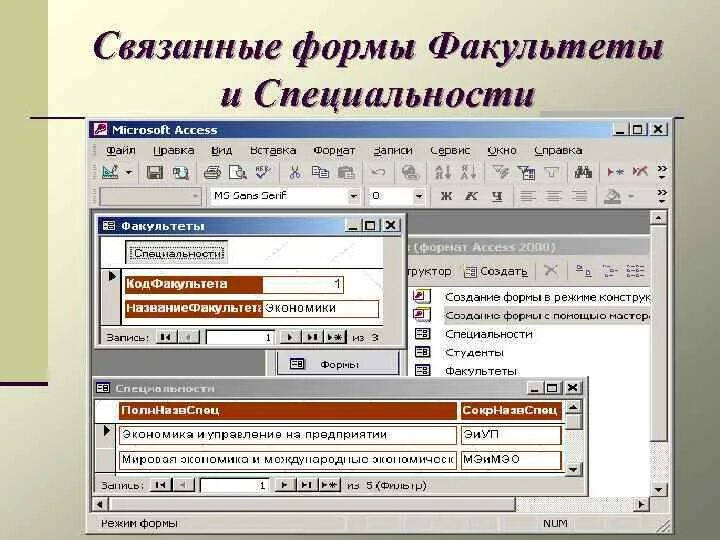Click the КодФакультета value field

[x=303, y=284]
